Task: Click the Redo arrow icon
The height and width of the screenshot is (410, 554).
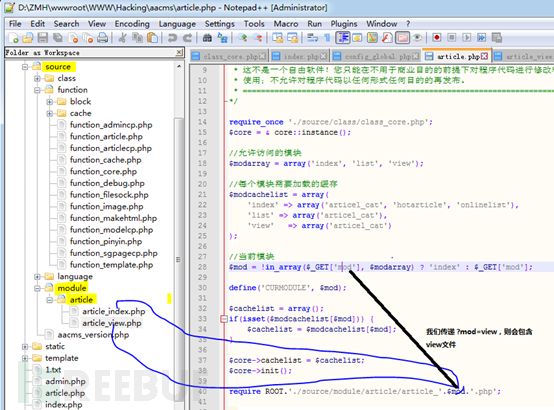Action: click(x=188, y=37)
